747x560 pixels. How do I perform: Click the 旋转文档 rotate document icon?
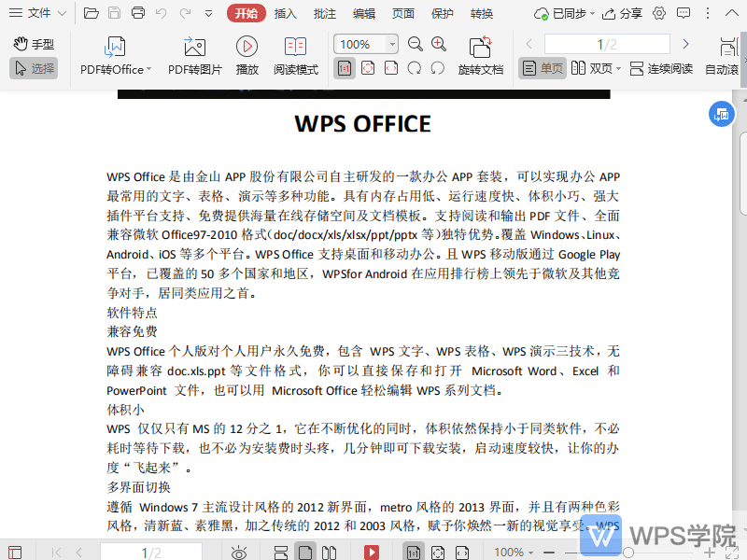[x=479, y=56]
